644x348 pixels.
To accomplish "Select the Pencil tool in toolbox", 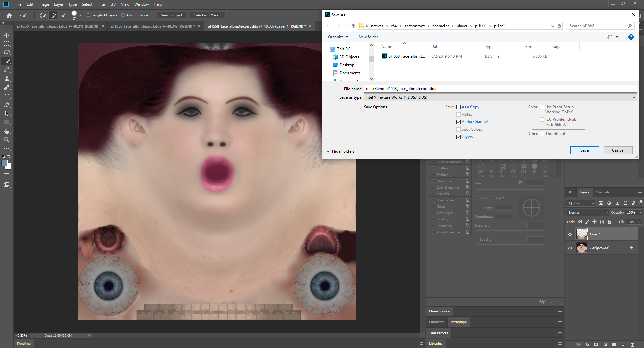I will [7, 70].
